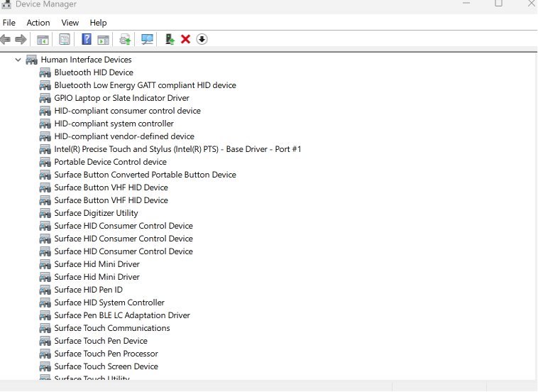The width and height of the screenshot is (538, 392).
Task: Click the icon beside Surface Touch Pen Processor
Action: pyautogui.click(x=45, y=354)
